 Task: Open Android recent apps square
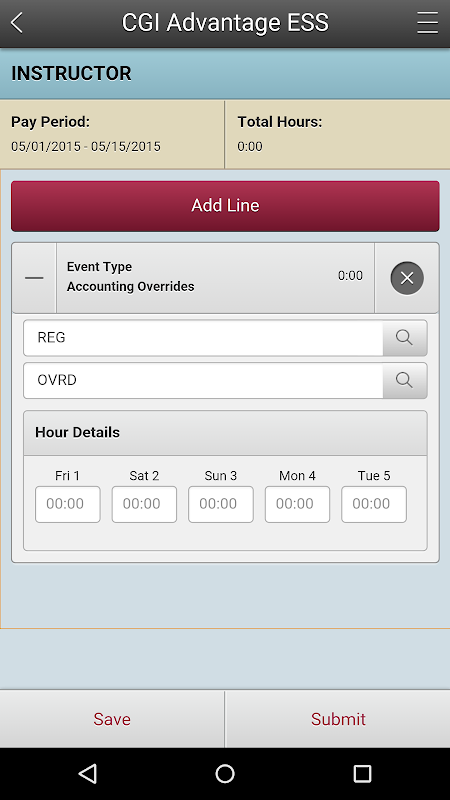362,773
